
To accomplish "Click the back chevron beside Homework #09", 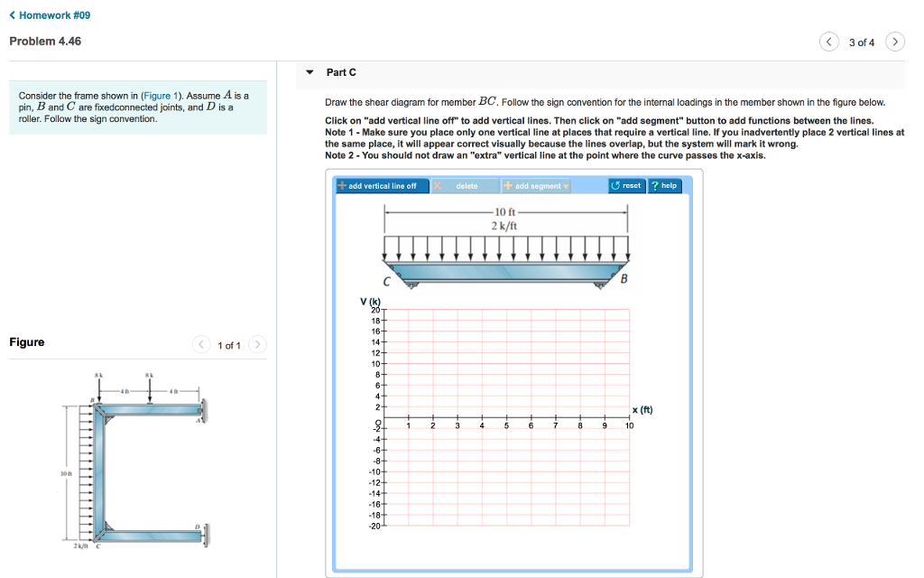I will coord(11,14).
